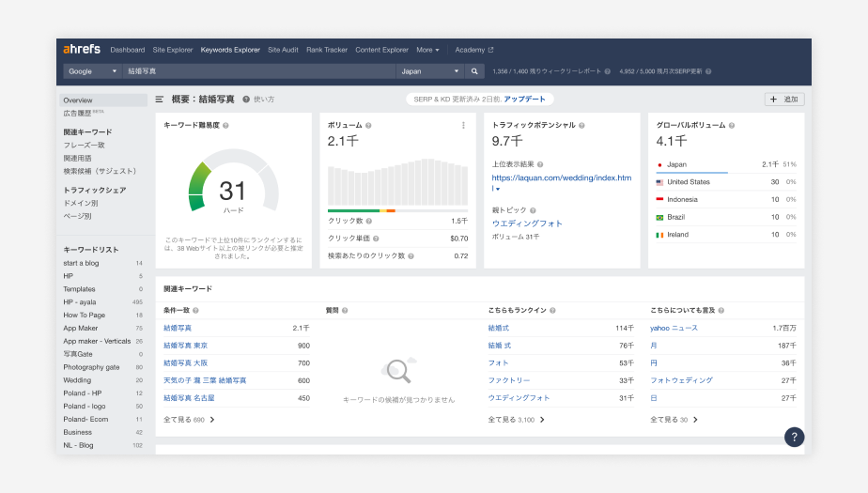Click the Brazil flag icon
The height and width of the screenshot is (493, 868).
point(659,218)
